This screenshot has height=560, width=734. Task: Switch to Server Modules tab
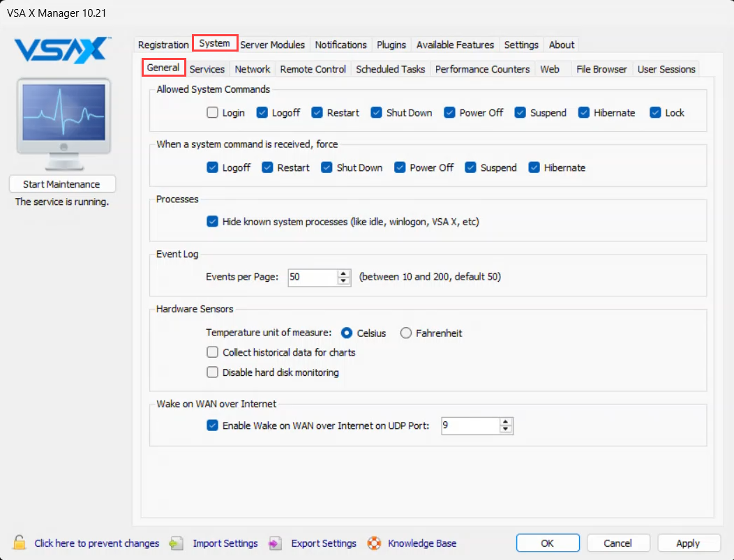[x=272, y=45]
